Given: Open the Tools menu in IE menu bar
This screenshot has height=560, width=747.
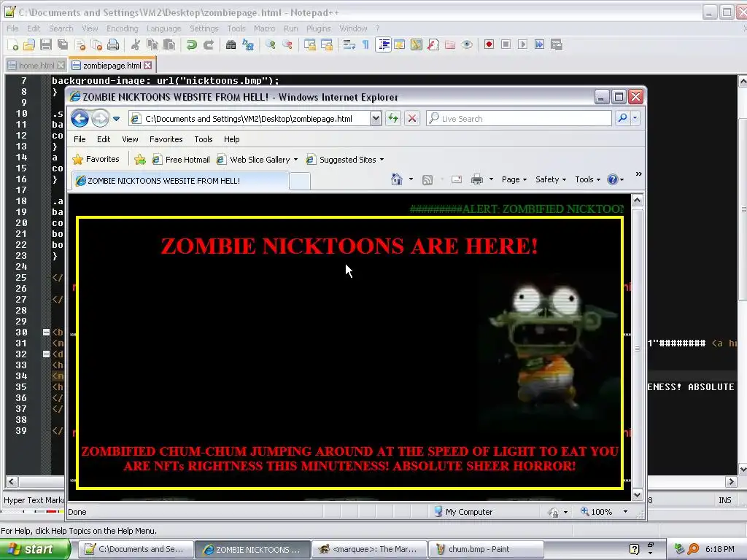Looking at the screenshot, I should (x=204, y=139).
